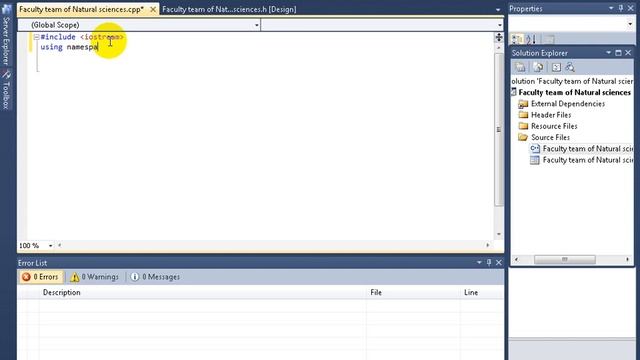The height and width of the screenshot is (360, 640).
Task: Select the second file under Source Files
Action: (588, 160)
